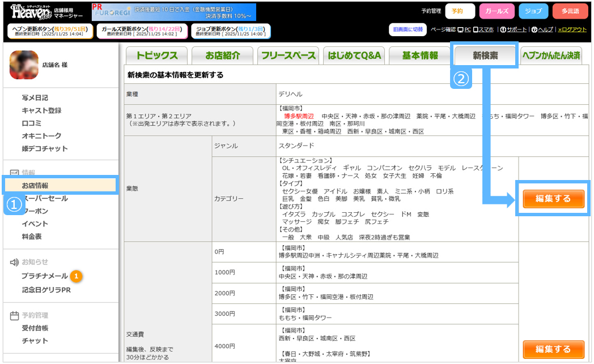Select お店情報 in the sidebar
The height and width of the screenshot is (364, 594).
pos(35,185)
